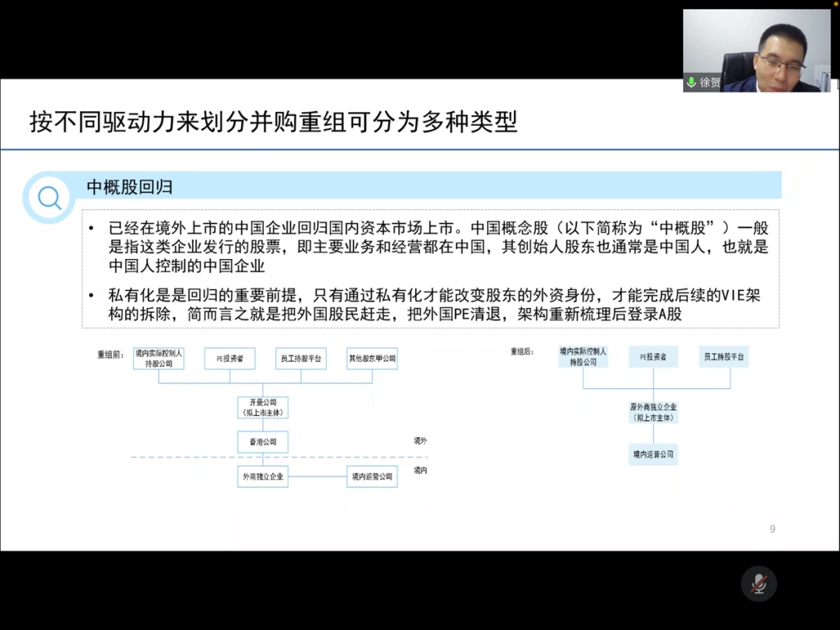
Task: Click the 香港公司 node in the structure chart
Action: tap(262, 442)
